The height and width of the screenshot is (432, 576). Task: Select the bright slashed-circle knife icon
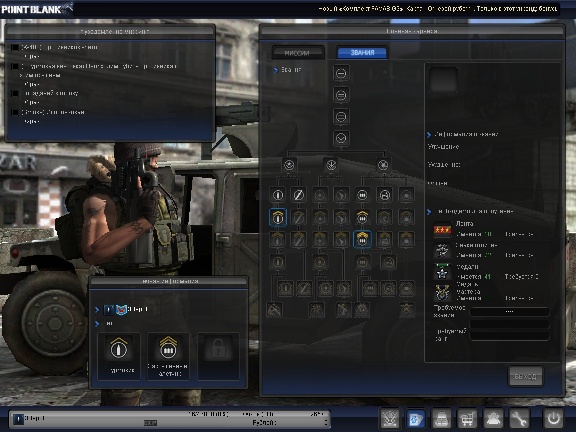[298, 195]
